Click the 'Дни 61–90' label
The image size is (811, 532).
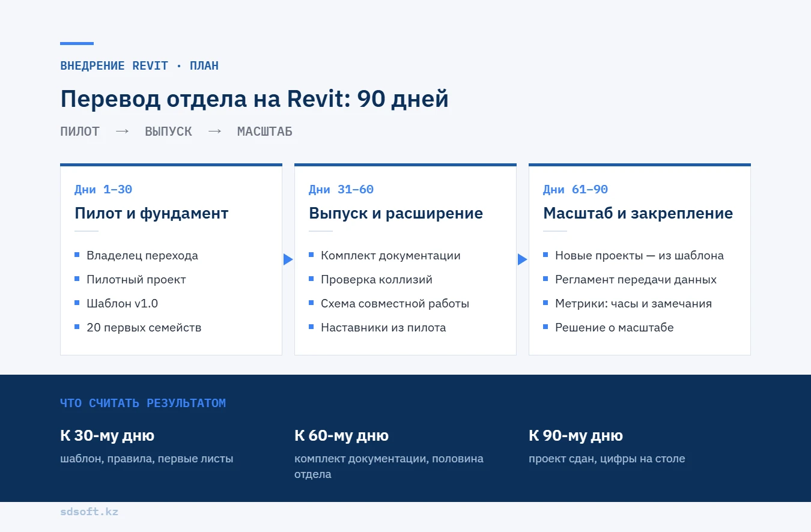576,190
